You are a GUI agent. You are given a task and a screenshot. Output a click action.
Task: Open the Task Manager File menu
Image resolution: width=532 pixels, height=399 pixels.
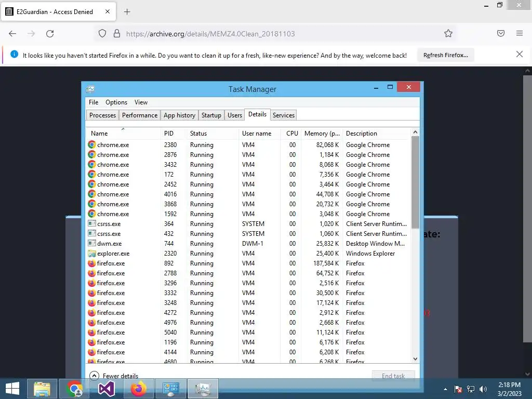pyautogui.click(x=94, y=102)
